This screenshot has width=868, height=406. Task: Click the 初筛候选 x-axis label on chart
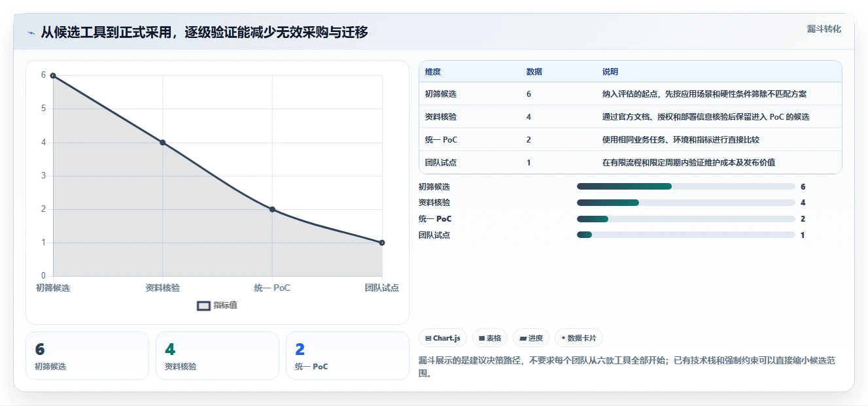(x=53, y=288)
